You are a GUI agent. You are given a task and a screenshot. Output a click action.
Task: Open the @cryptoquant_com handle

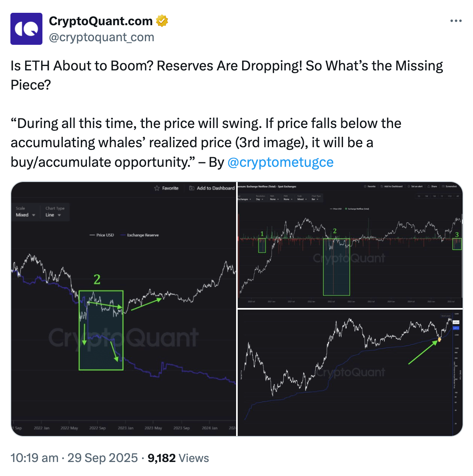click(x=101, y=37)
